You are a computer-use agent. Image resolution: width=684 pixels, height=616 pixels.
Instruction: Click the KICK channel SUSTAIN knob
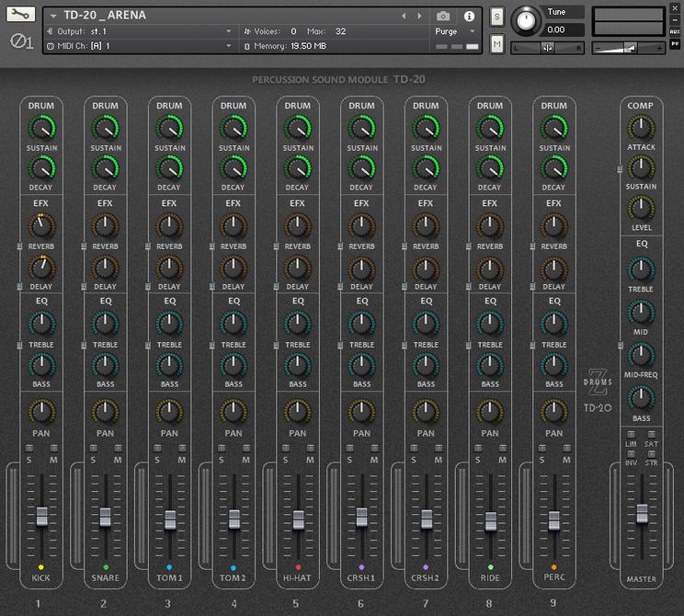[42, 129]
